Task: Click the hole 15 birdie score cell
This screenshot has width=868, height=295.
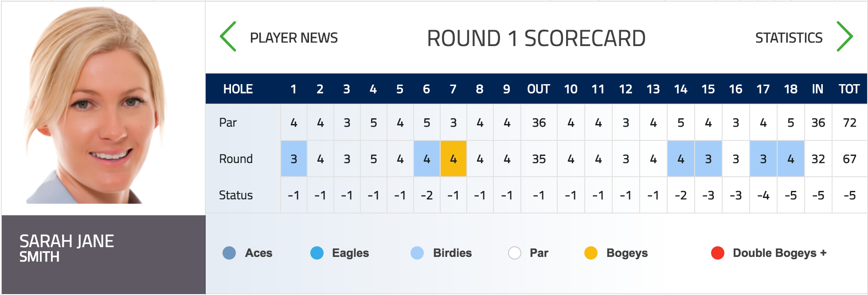Action: [x=708, y=159]
